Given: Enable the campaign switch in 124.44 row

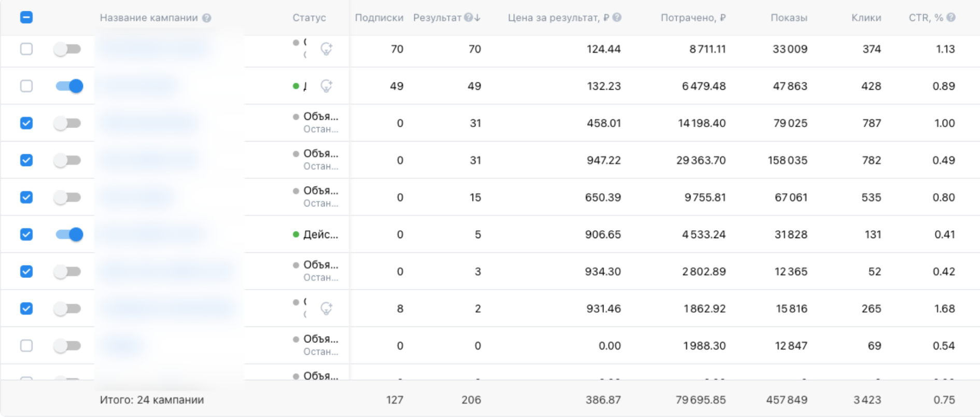Looking at the screenshot, I should (68, 49).
